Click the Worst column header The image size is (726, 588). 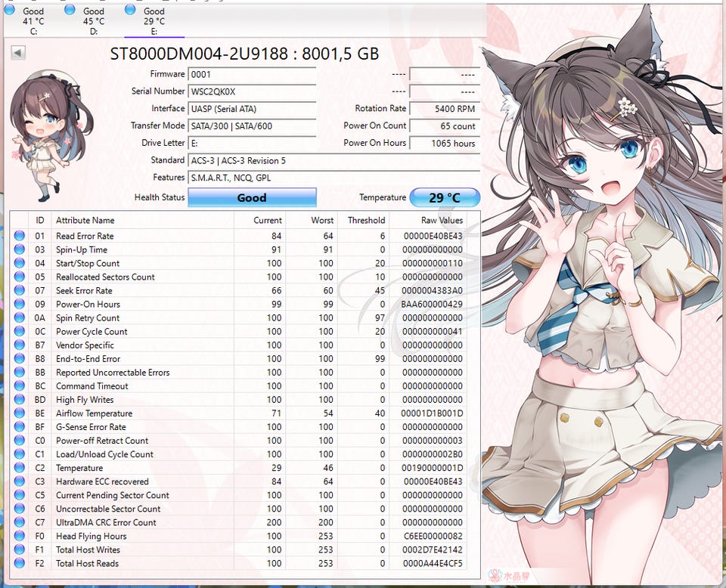312,220
